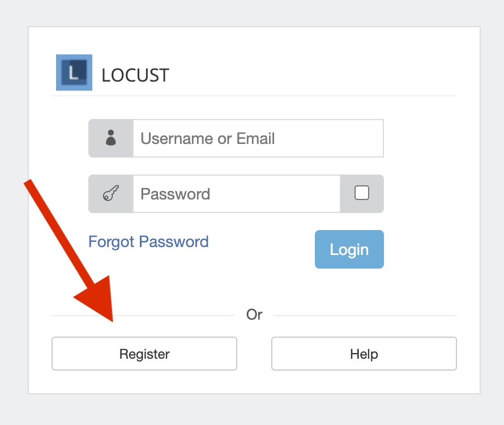This screenshot has width=504, height=425.
Task: Open the Forgot Password link
Action: (148, 242)
